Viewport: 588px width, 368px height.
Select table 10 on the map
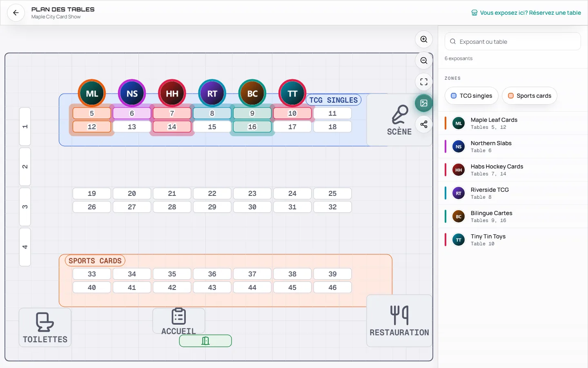click(x=292, y=113)
